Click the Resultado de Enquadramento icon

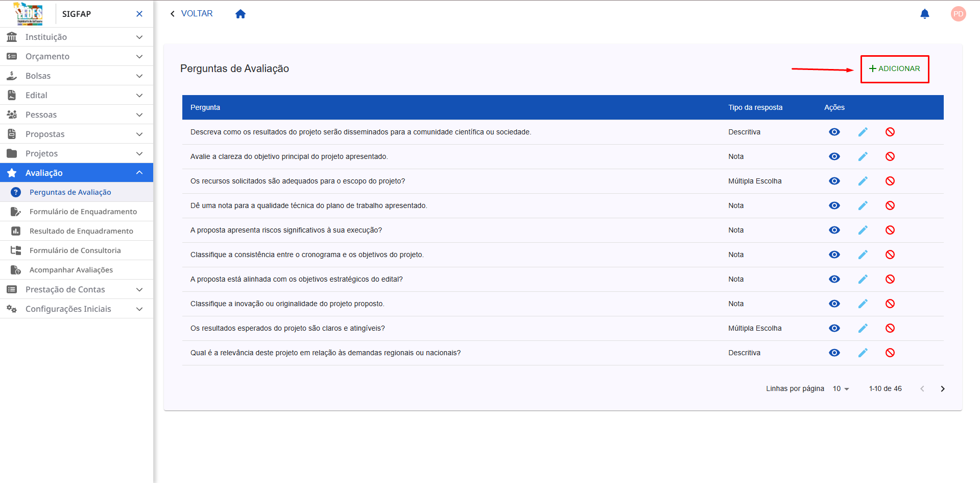click(x=15, y=231)
